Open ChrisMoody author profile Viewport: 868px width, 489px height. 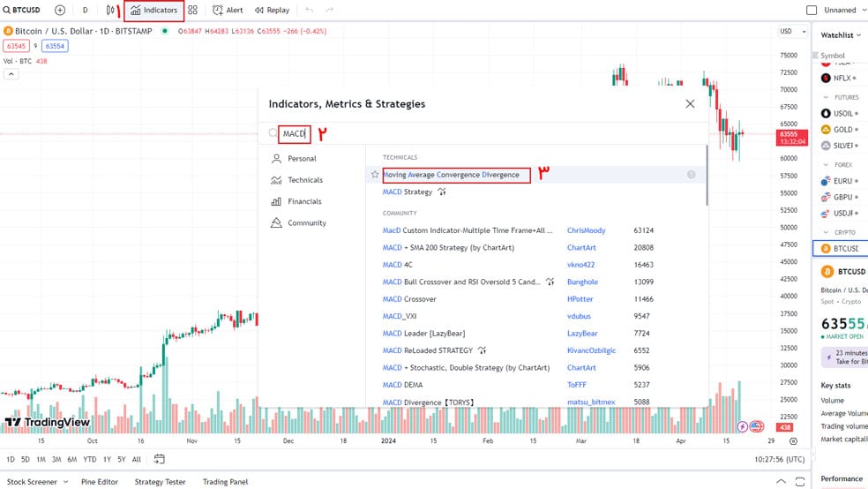coord(587,230)
